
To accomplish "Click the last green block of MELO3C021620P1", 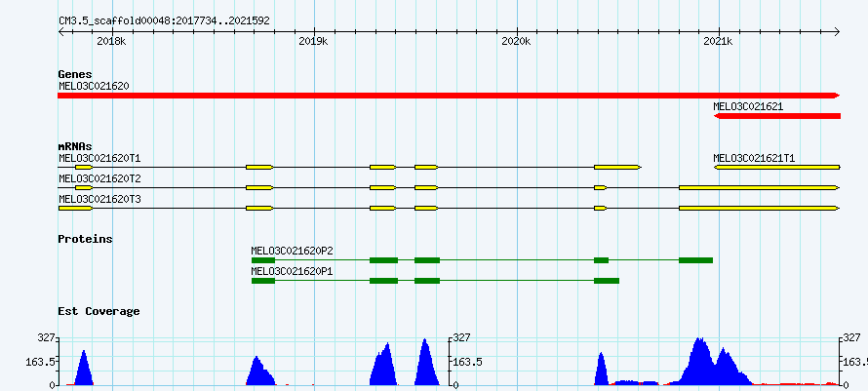I will pyautogui.click(x=607, y=281).
